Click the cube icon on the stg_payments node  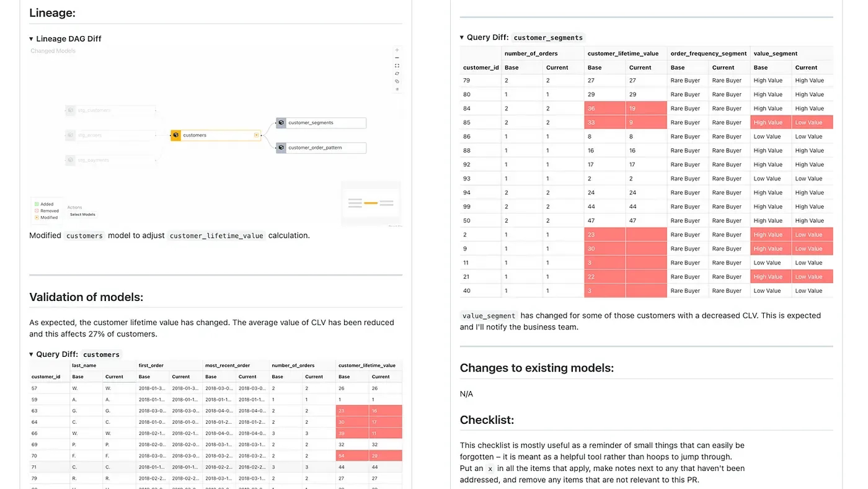click(x=69, y=160)
